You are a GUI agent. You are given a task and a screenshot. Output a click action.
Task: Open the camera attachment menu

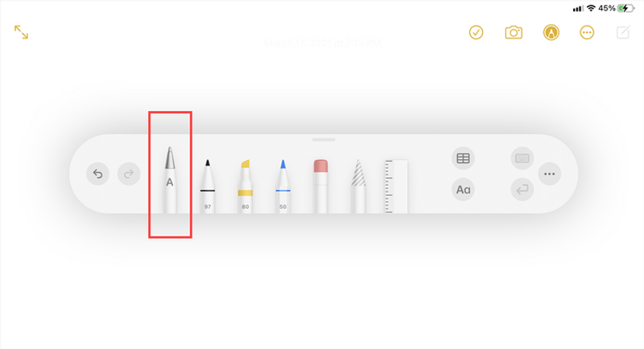[x=514, y=32]
